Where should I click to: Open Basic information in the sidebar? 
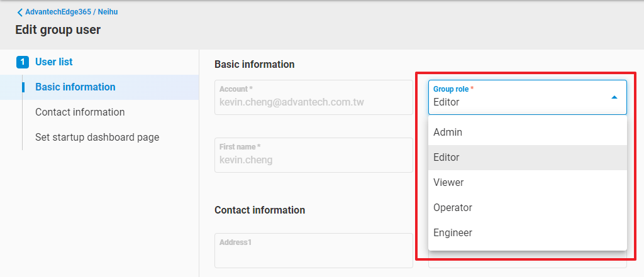[x=75, y=87]
